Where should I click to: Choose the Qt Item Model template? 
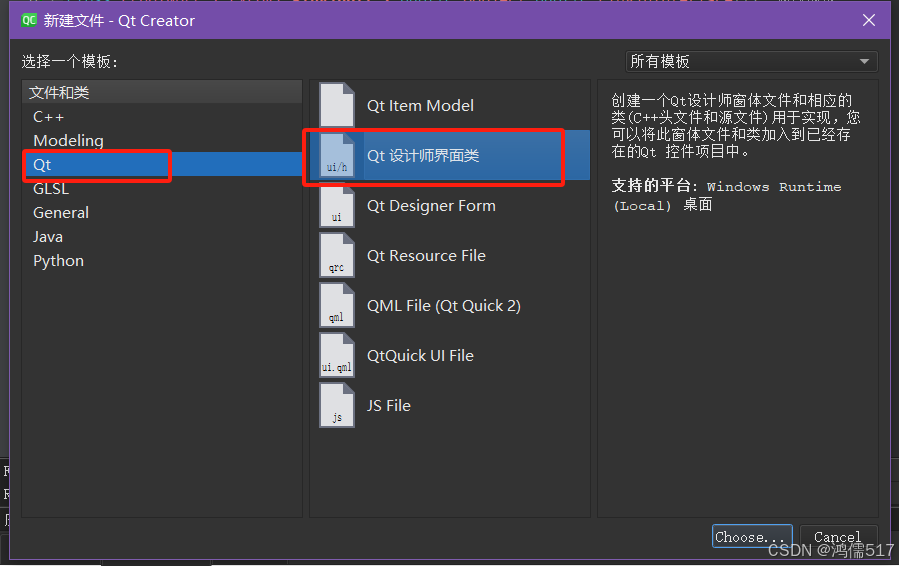pyautogui.click(x=450, y=106)
